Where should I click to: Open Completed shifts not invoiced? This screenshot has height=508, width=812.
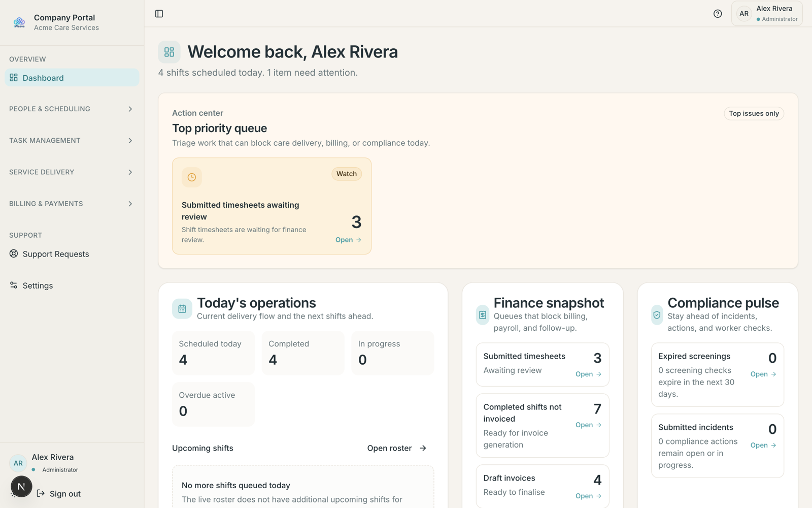[x=588, y=425]
